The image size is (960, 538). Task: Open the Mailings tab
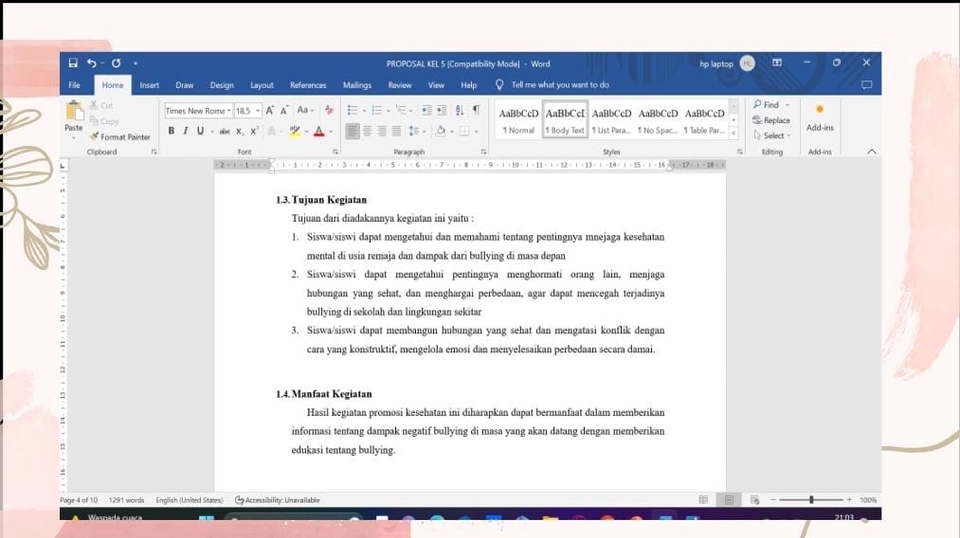point(357,85)
